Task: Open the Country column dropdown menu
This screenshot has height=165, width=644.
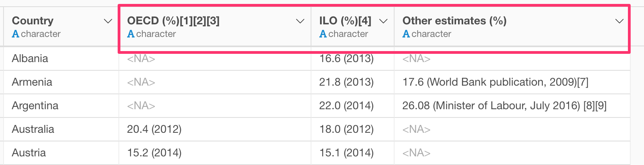Action: click(x=108, y=21)
